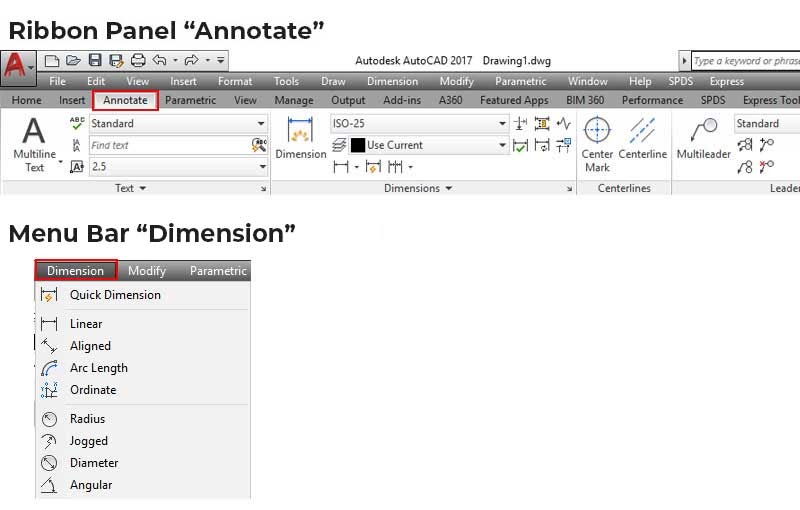Choose Jogged from Dimension menu
800x510 pixels.
pyautogui.click(x=143, y=441)
